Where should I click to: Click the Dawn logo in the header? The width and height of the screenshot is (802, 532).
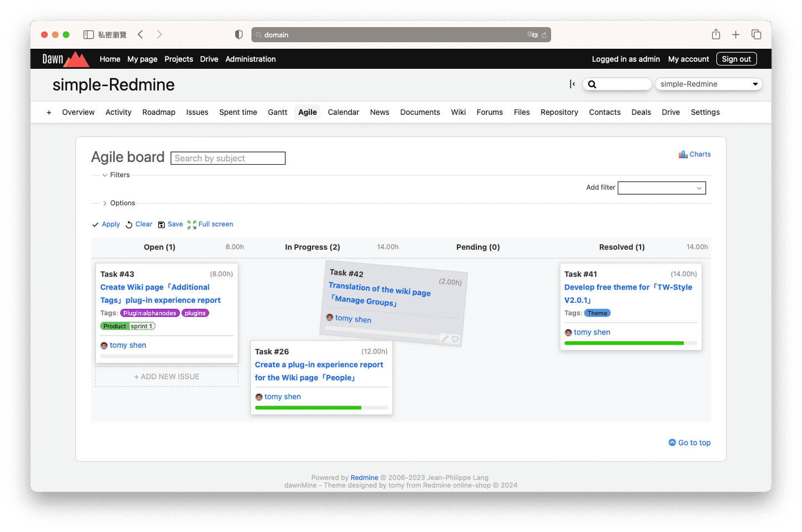click(65, 59)
